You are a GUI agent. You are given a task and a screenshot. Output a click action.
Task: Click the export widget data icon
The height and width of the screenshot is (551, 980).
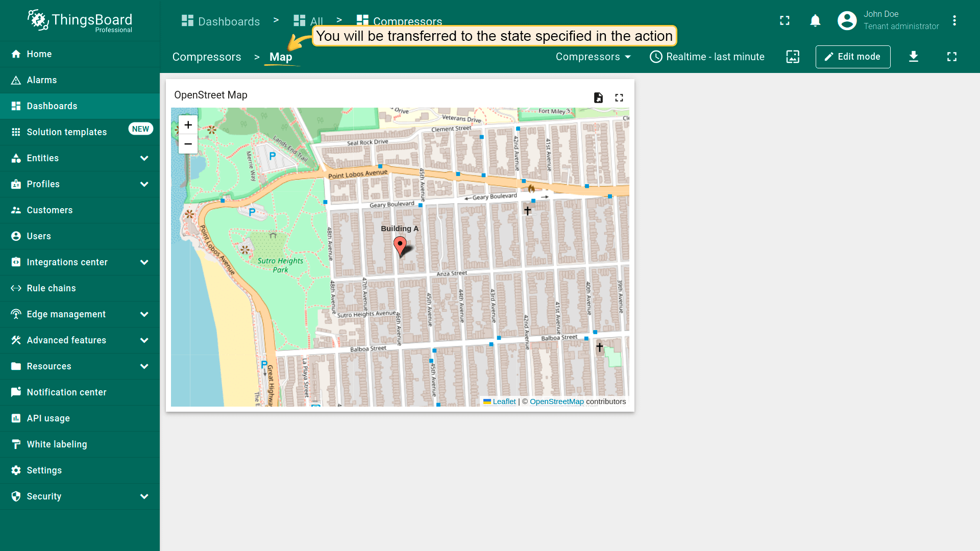point(598,97)
